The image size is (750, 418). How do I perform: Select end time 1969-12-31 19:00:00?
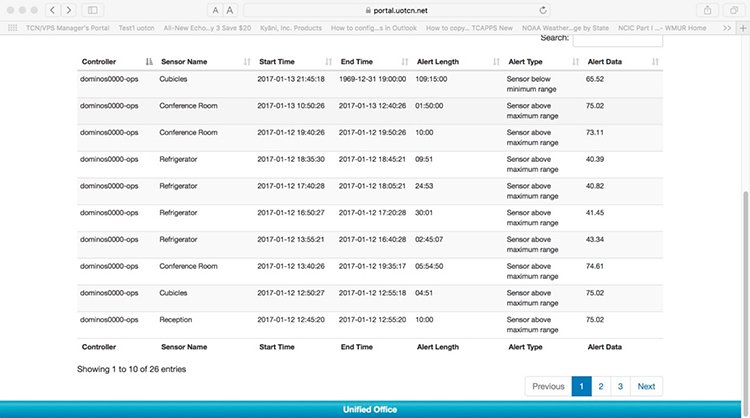tap(373, 79)
